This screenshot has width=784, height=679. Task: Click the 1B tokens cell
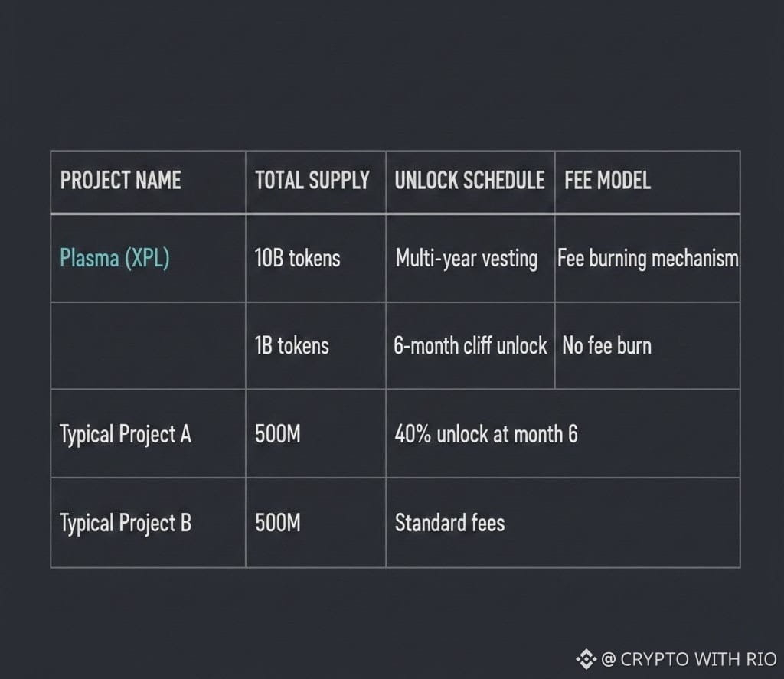point(292,346)
